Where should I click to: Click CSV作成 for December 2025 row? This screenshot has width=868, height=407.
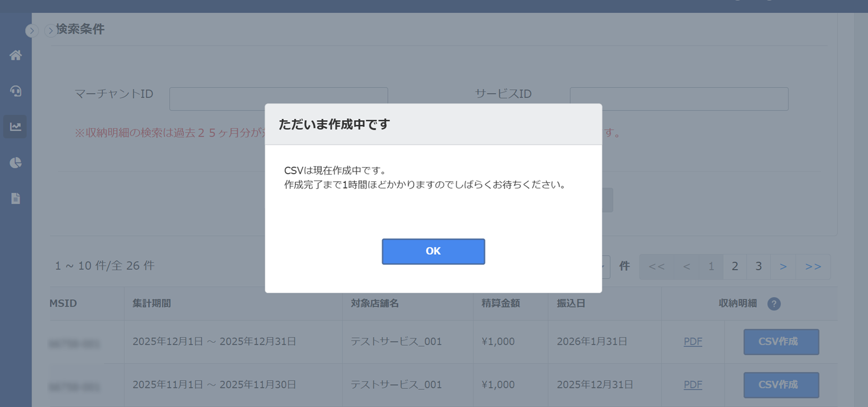[x=781, y=341]
